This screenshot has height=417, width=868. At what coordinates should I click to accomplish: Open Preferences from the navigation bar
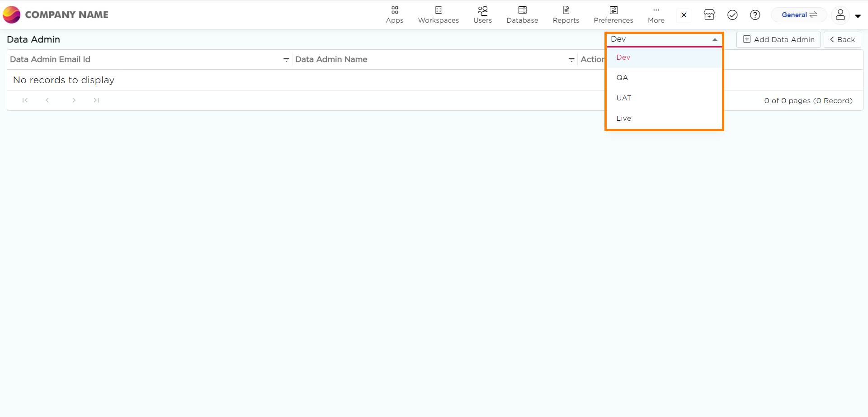tap(613, 15)
